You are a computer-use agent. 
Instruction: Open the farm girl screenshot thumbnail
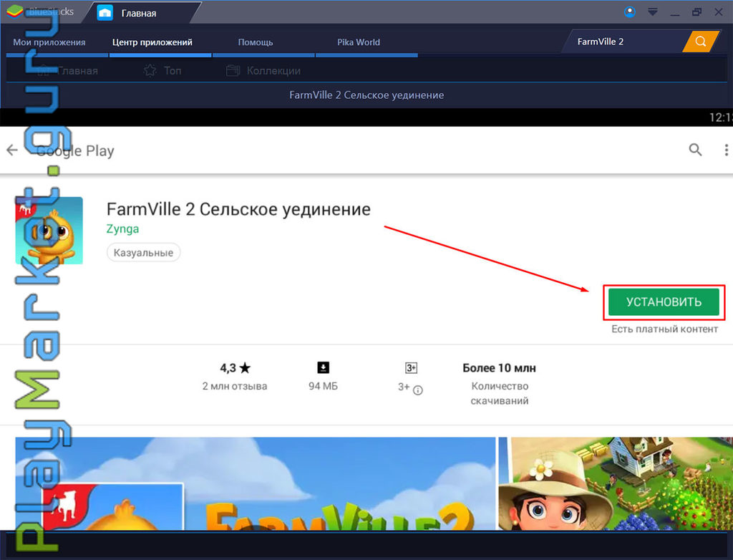click(x=616, y=483)
